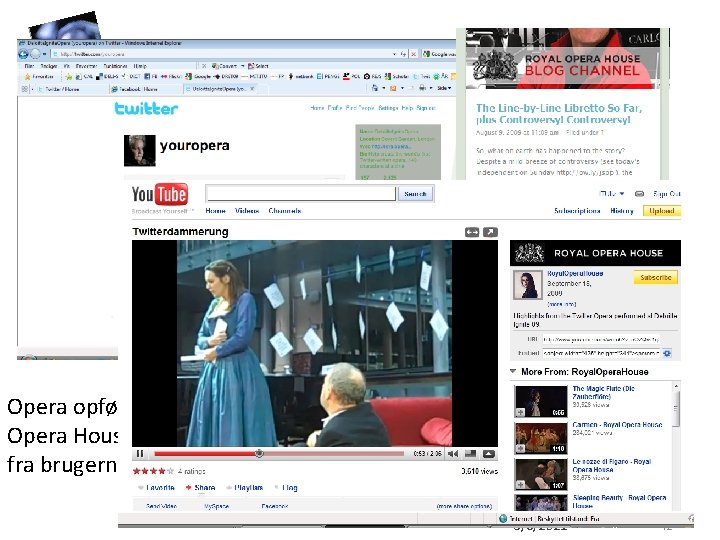Share video to MySpace
Screen dimensions: 720x540
216,506
